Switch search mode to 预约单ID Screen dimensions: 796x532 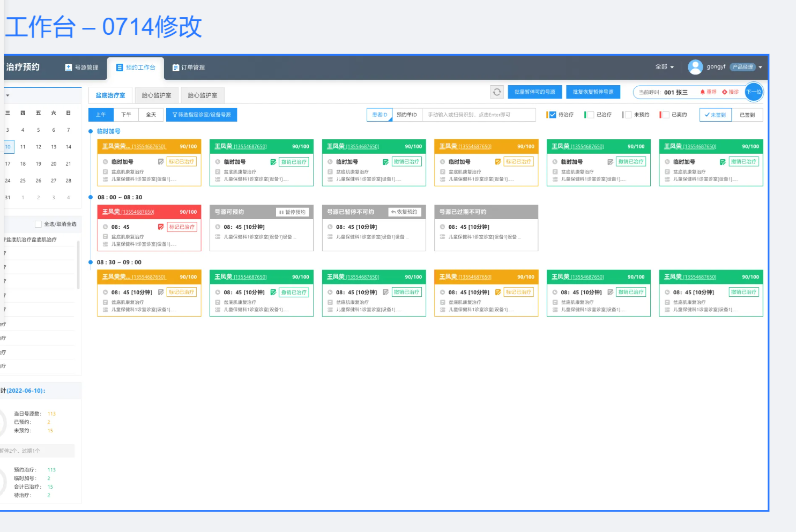(x=407, y=115)
